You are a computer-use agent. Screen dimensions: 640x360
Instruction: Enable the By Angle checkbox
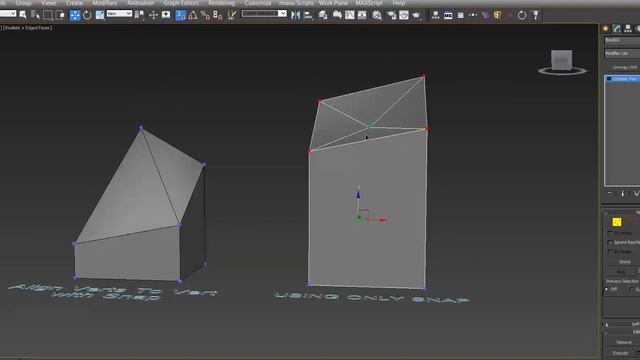coord(610,252)
